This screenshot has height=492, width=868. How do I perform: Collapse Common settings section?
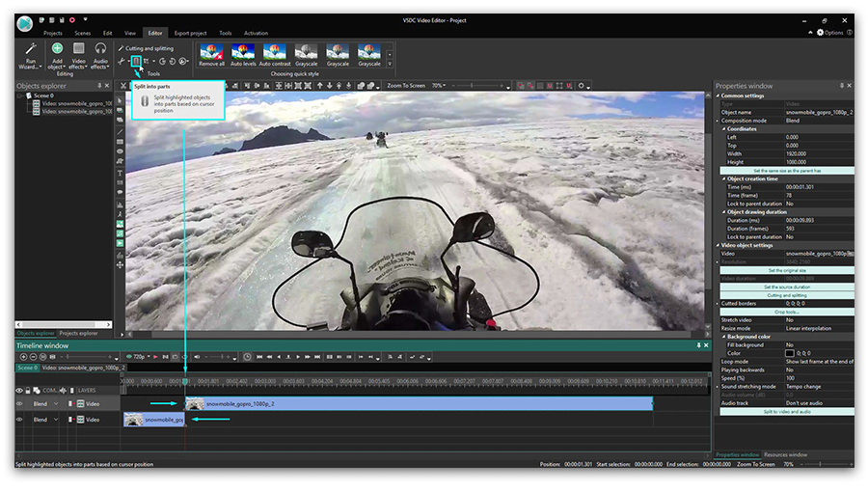click(x=718, y=96)
